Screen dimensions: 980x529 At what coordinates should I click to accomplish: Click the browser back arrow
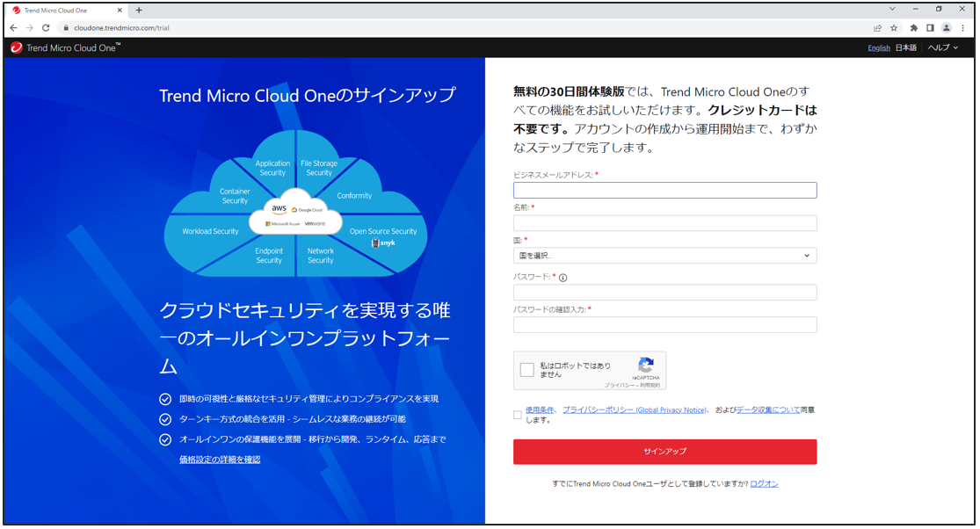click(13, 28)
